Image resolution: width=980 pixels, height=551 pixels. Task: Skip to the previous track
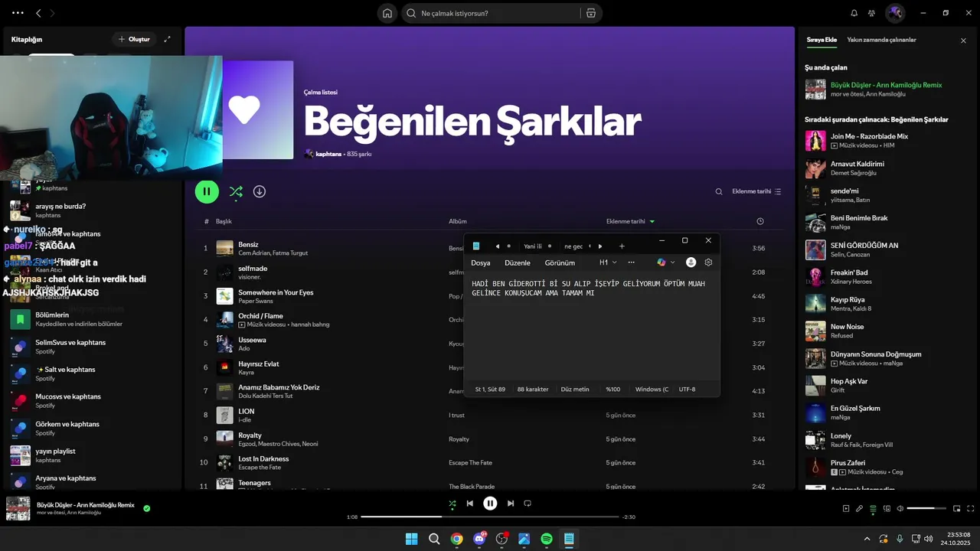(470, 504)
